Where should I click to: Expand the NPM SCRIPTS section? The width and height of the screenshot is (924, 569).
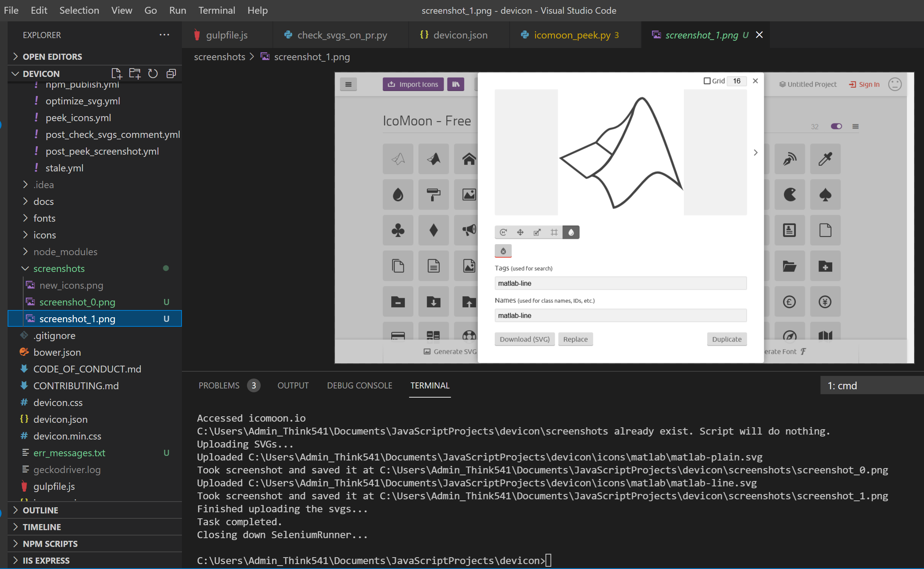click(x=95, y=544)
